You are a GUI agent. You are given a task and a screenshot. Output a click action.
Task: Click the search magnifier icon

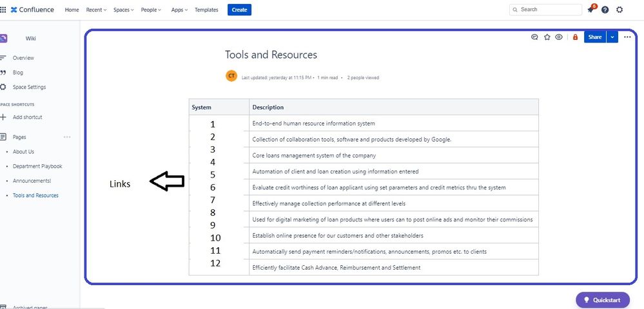(515, 10)
